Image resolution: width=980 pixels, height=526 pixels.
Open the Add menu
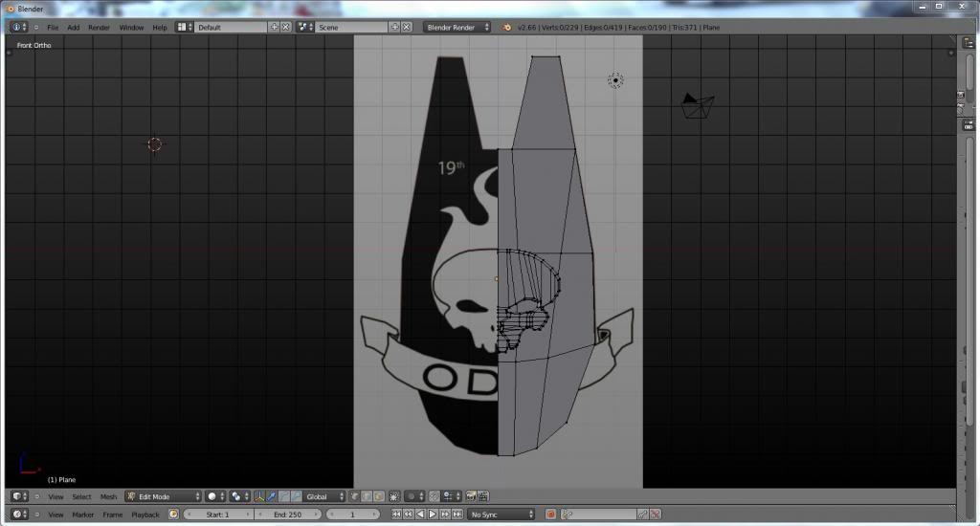coord(73,28)
